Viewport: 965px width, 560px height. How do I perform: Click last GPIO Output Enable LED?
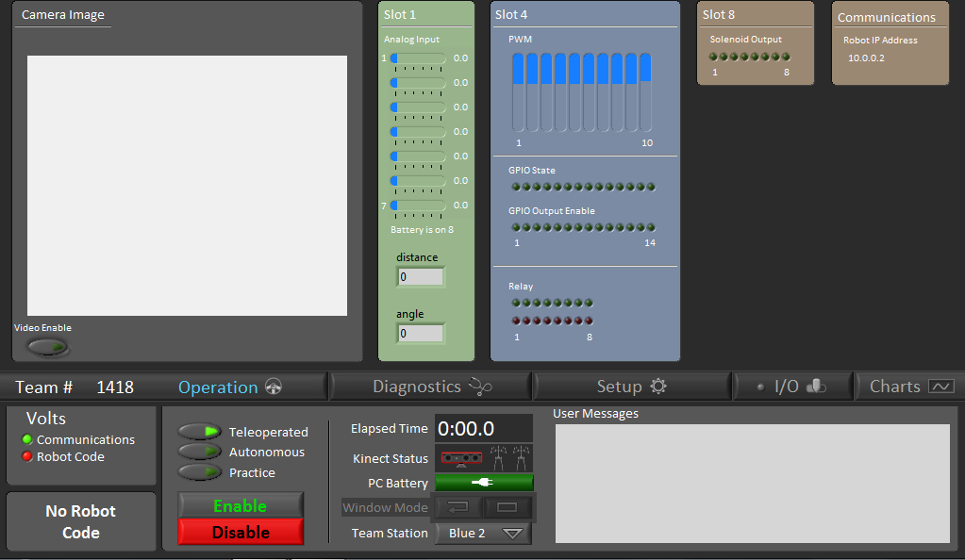tap(651, 228)
